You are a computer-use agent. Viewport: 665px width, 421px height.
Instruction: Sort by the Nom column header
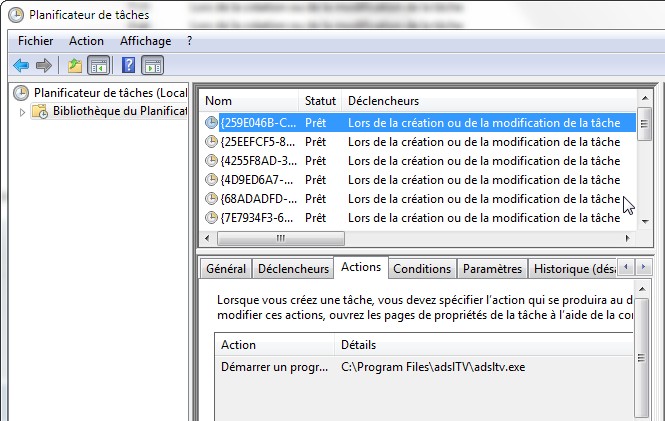(249, 101)
